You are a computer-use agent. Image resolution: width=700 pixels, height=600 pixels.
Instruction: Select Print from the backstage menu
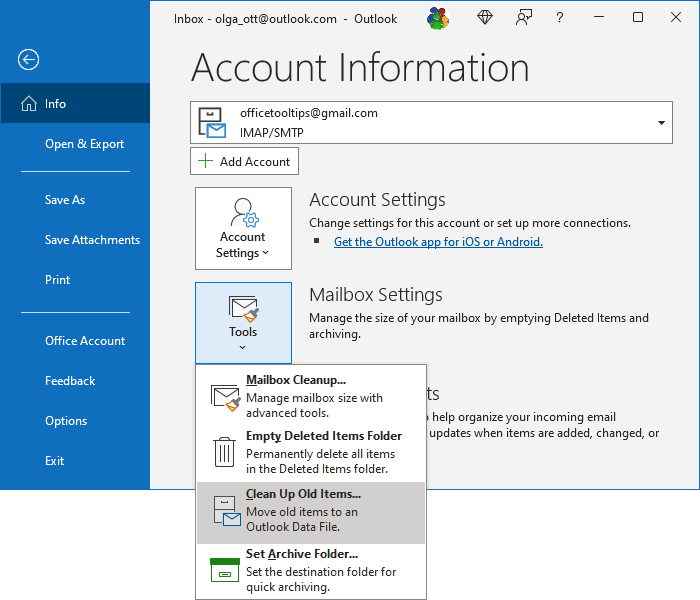point(57,280)
